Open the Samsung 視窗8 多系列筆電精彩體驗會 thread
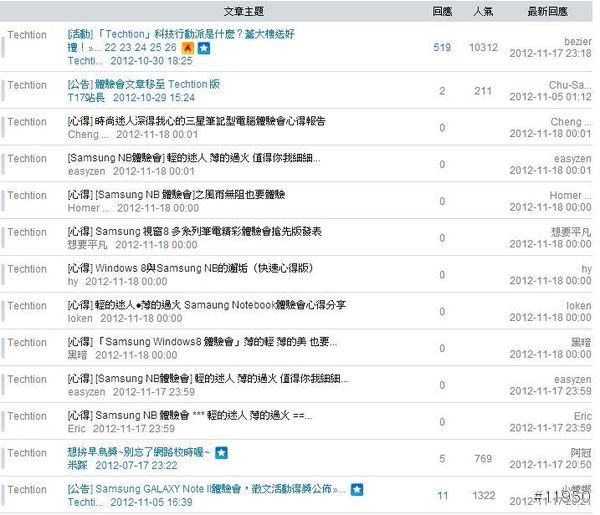600x515 pixels. pyautogui.click(x=194, y=231)
